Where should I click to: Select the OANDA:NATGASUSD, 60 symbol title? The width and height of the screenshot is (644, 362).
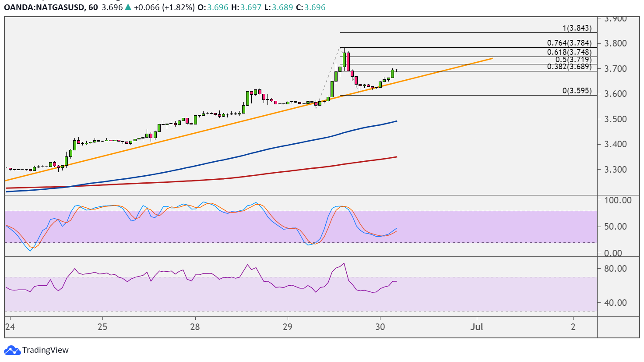(x=51, y=7)
